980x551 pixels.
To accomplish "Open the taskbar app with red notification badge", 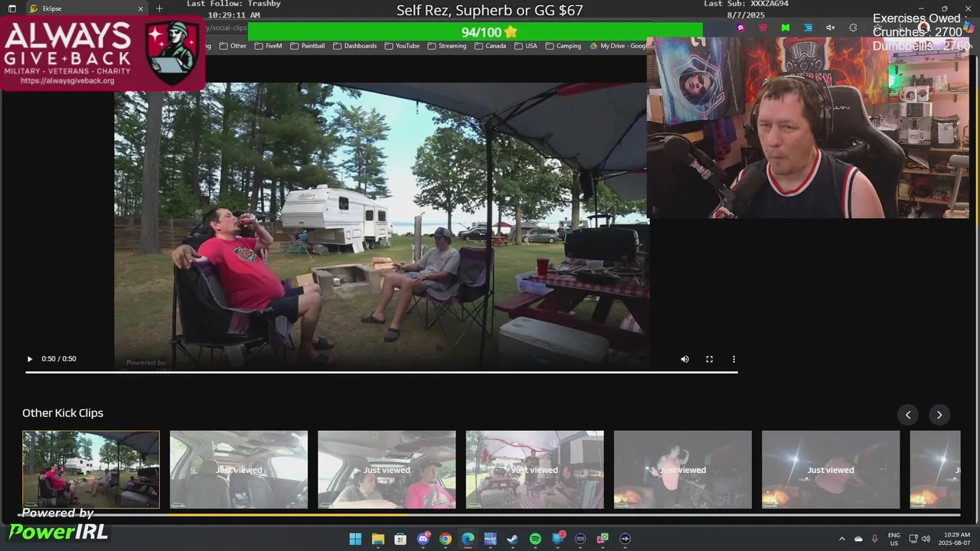I will point(558,539).
